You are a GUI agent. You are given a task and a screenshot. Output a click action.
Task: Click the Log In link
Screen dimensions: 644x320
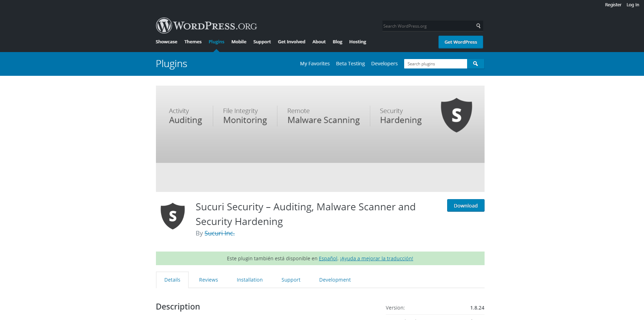pyautogui.click(x=633, y=5)
